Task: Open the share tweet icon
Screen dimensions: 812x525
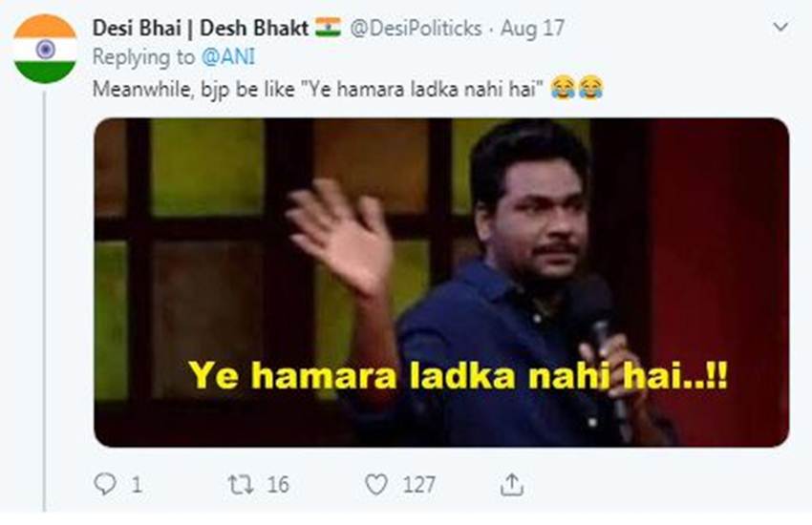Action: [512, 485]
